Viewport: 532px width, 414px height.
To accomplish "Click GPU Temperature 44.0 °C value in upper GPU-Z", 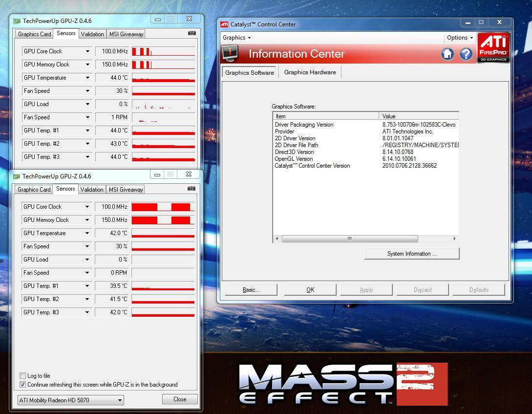I will tap(111, 78).
